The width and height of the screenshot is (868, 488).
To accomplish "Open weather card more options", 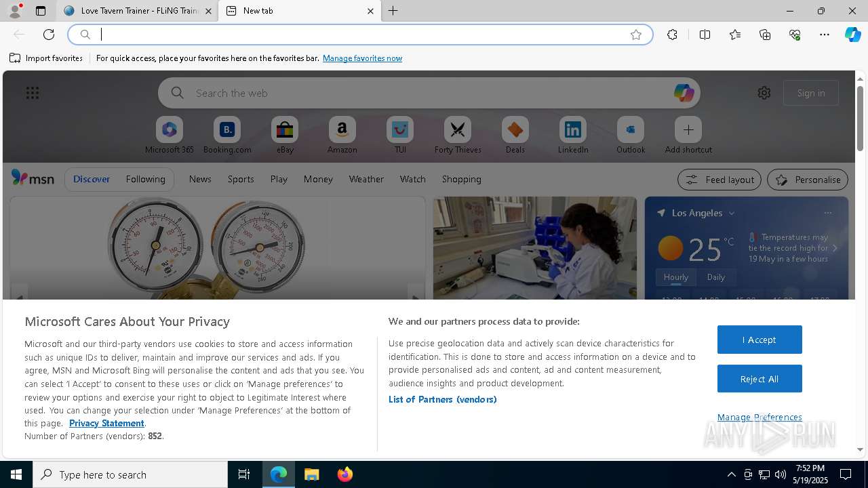I will coord(827,213).
